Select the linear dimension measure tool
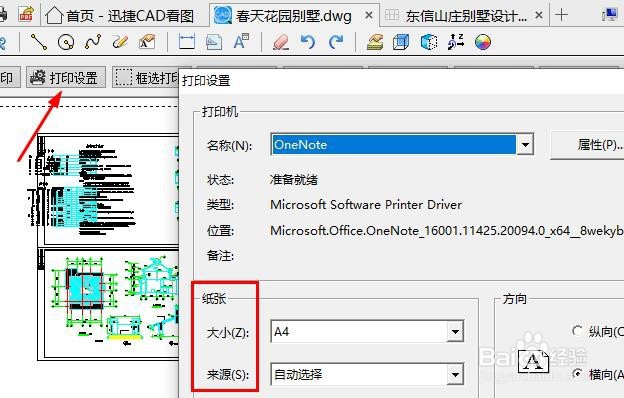This screenshot has height=398, width=624. point(187,42)
